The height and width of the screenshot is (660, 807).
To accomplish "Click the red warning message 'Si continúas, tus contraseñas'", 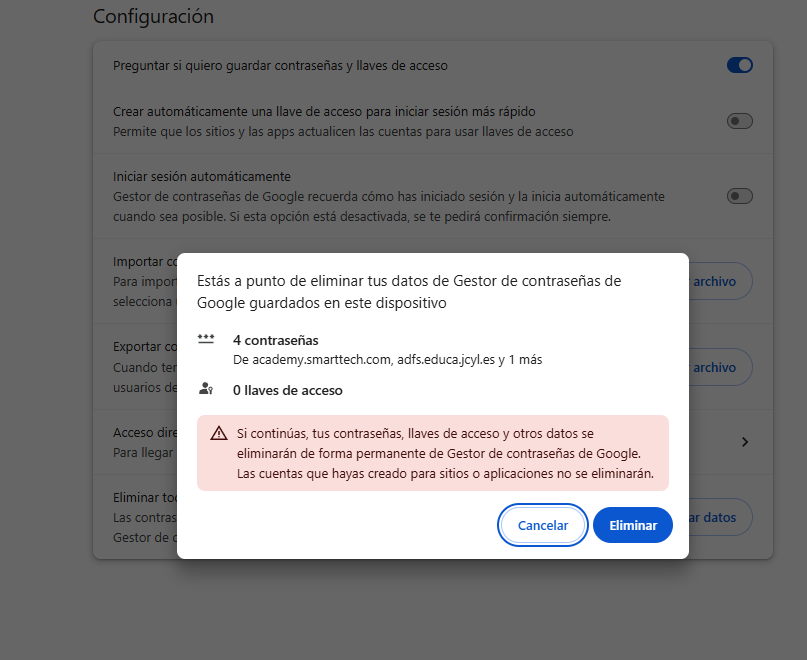I will pyautogui.click(x=445, y=453).
